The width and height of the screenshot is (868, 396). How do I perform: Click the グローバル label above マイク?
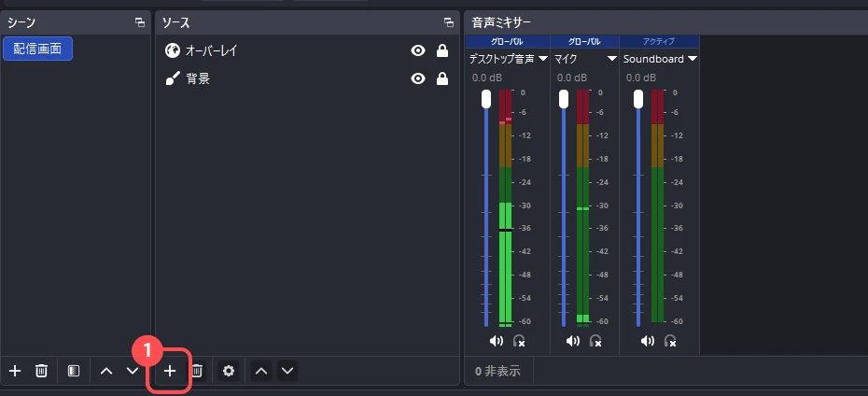coord(584,41)
